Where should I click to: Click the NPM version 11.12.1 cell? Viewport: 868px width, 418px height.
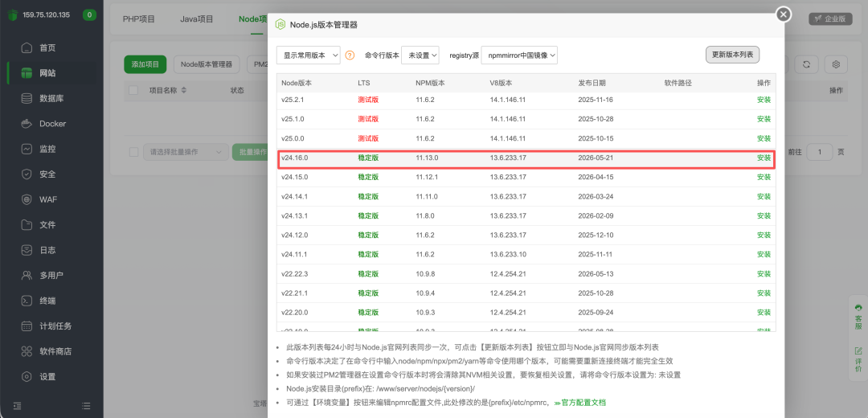[x=427, y=177]
